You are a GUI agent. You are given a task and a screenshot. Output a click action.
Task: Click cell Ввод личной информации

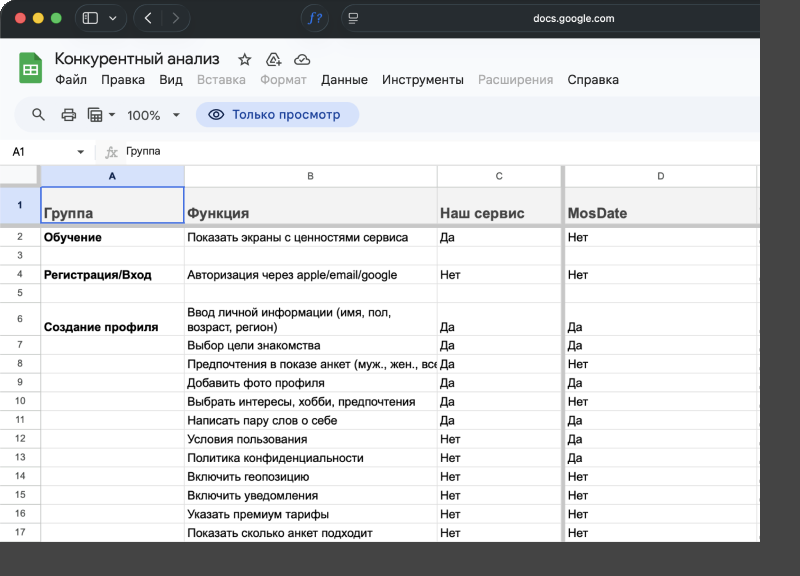pos(310,319)
